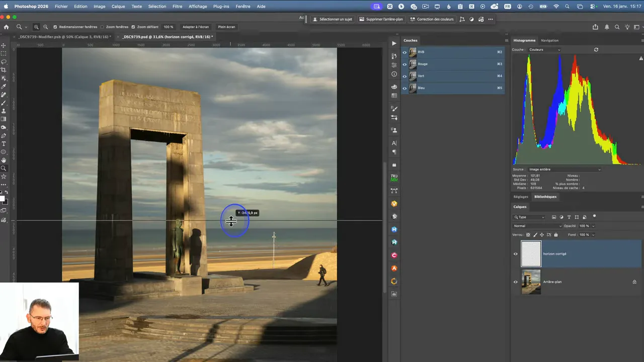The image size is (644, 362).
Task: Pick the Hand tool
Action: point(4,160)
